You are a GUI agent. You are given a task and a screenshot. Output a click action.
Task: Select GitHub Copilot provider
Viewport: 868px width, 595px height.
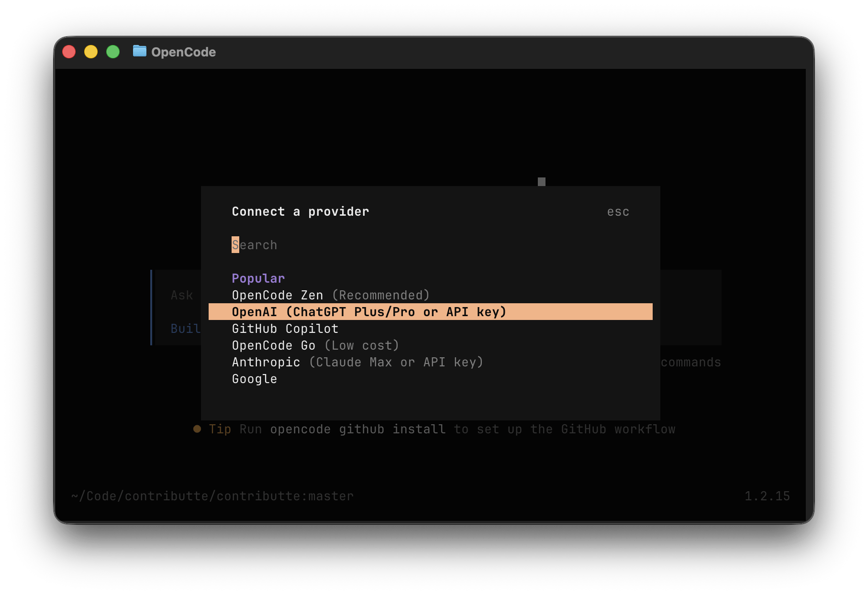click(430, 329)
